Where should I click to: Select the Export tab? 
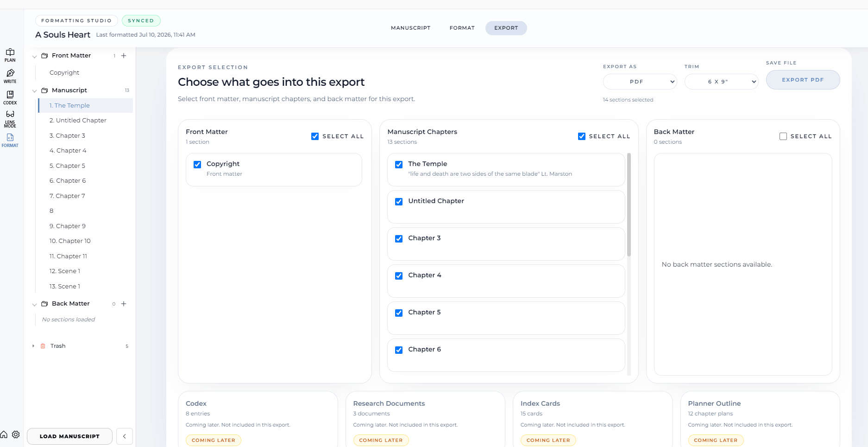506,28
